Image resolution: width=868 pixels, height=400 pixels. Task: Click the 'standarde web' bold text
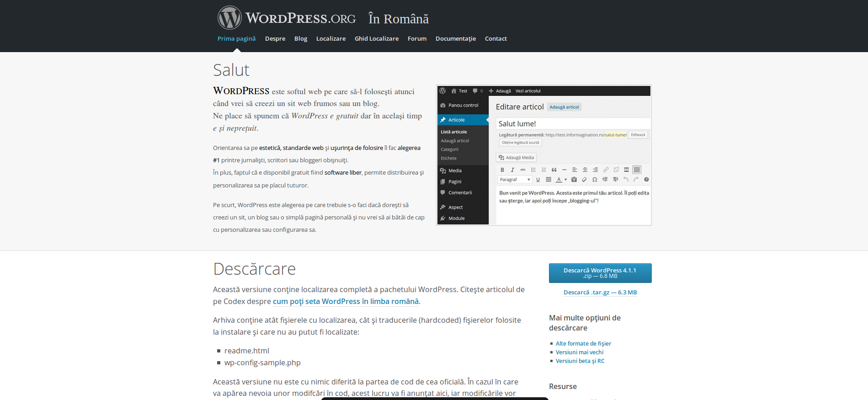tap(303, 148)
